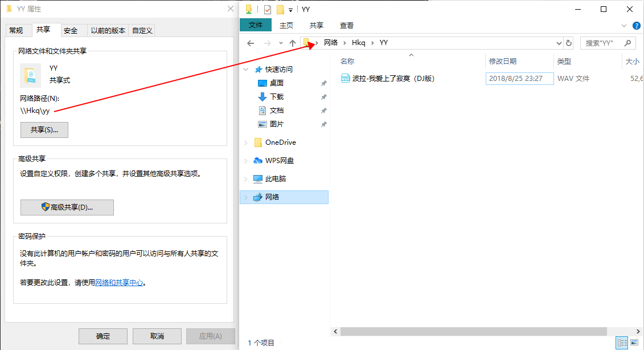Image resolution: width=644 pixels, height=350 pixels.
Task: Click 网络 in the address breadcrumb
Action: [x=331, y=43]
